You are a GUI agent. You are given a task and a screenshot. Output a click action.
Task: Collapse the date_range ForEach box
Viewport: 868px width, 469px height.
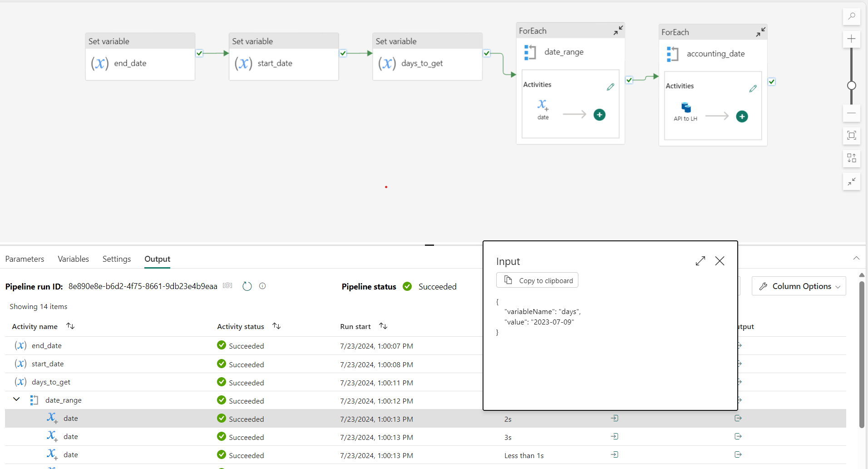pos(618,30)
